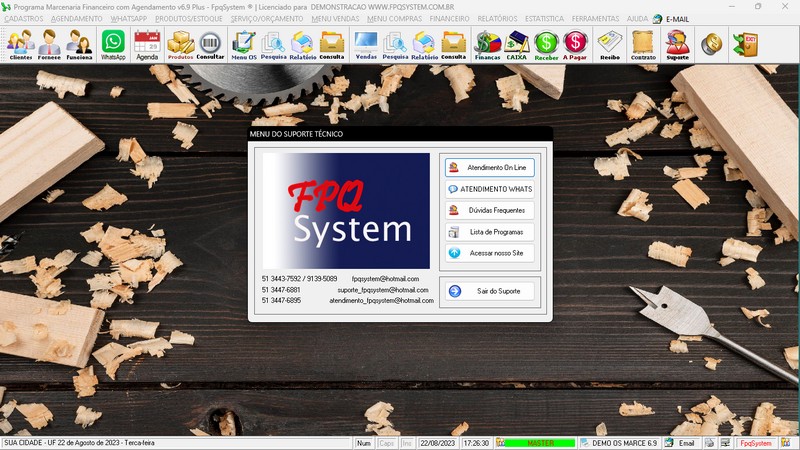Click suporte_fpqsystem@hotmail.com email text

tap(383, 290)
